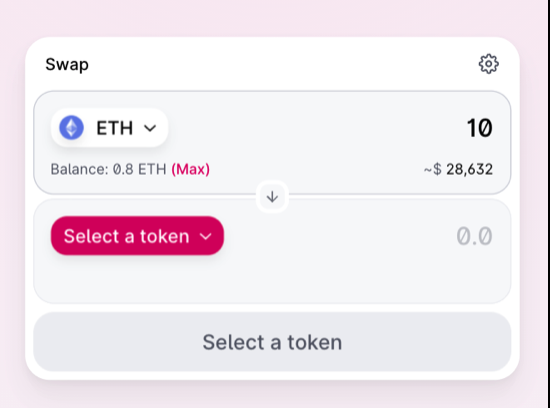Flip tokens with the down-arrow icon
Screen dimensions: 550x408
(272, 197)
